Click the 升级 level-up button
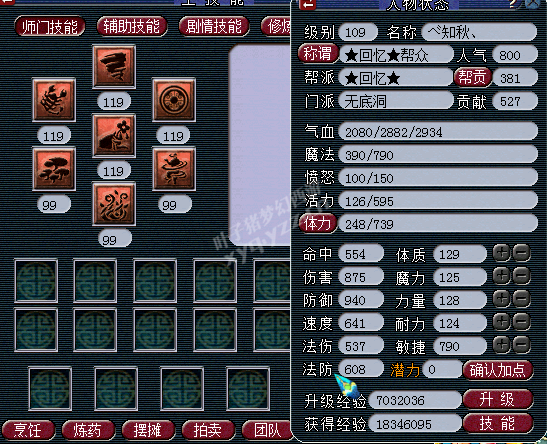The height and width of the screenshot is (444, 547). (498, 399)
